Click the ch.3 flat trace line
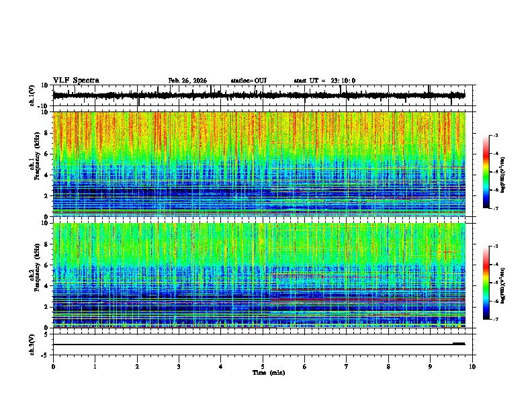The width and height of the screenshot is (532, 411). click(259, 345)
